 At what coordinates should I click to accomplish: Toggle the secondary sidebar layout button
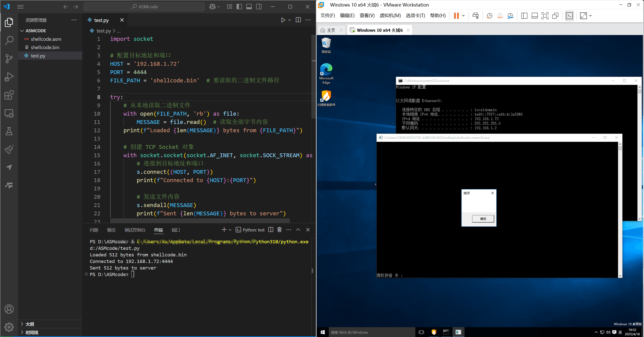(x=259, y=7)
